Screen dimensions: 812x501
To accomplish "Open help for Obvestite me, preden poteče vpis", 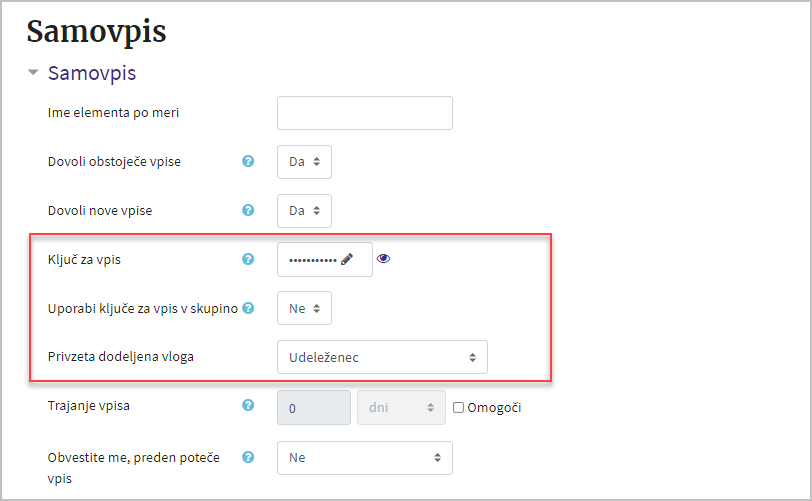I will [248, 457].
